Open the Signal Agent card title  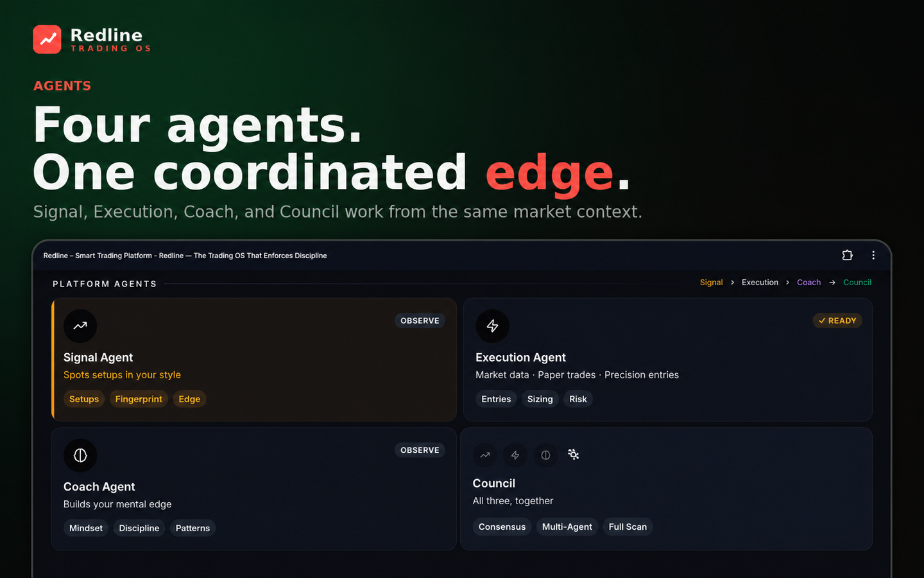pyautogui.click(x=98, y=358)
